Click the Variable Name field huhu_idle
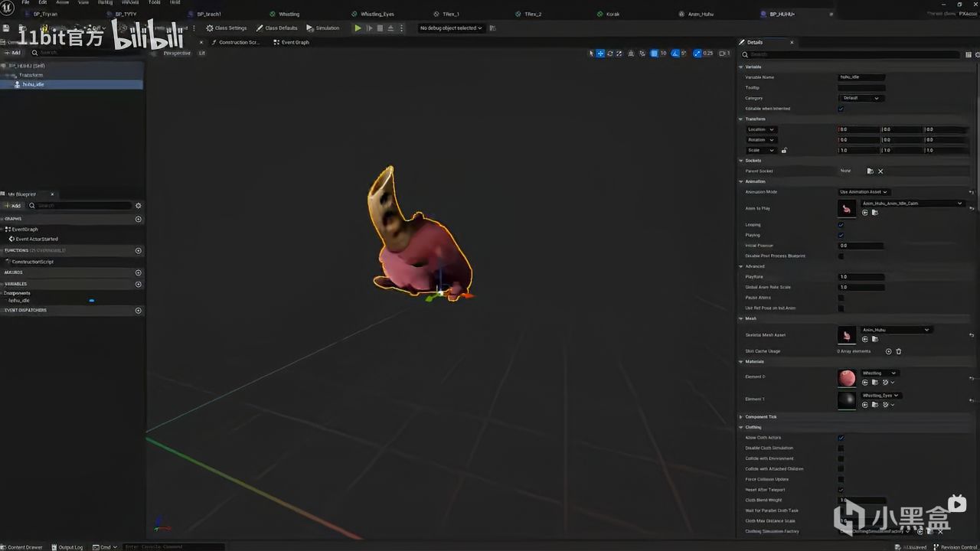The width and height of the screenshot is (980, 551). pyautogui.click(x=861, y=77)
